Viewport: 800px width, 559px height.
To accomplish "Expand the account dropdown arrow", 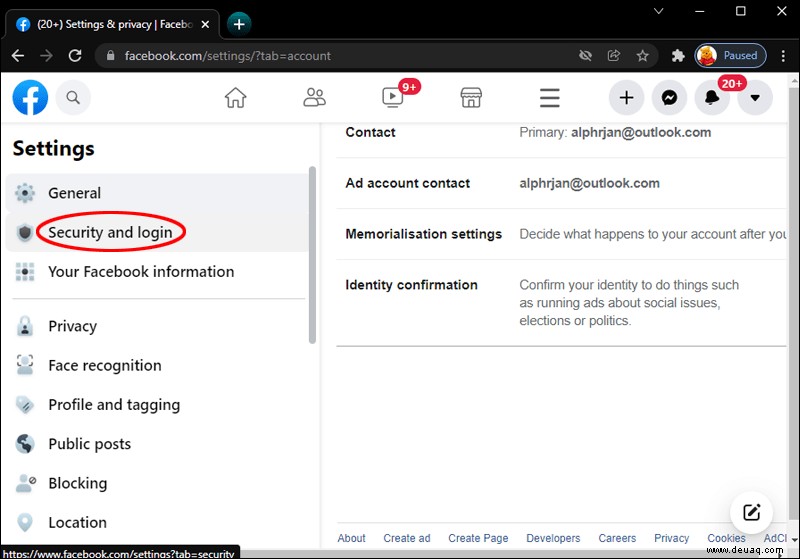I will (x=755, y=97).
